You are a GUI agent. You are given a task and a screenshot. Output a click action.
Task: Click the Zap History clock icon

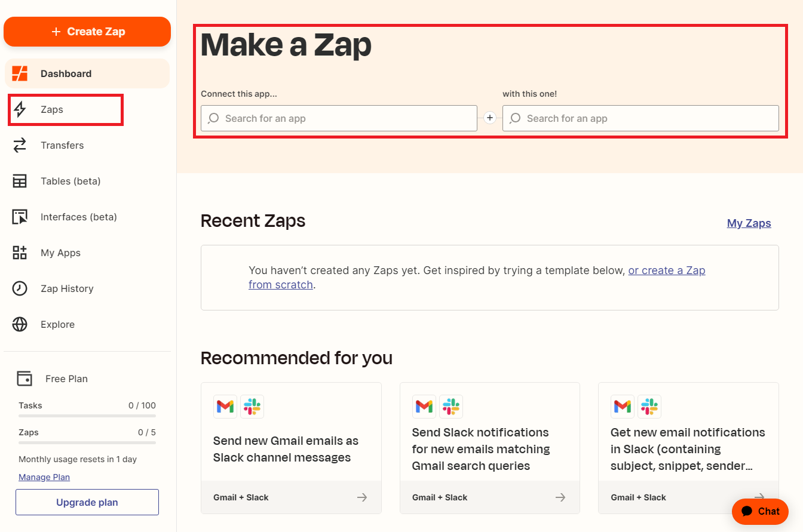pos(20,289)
